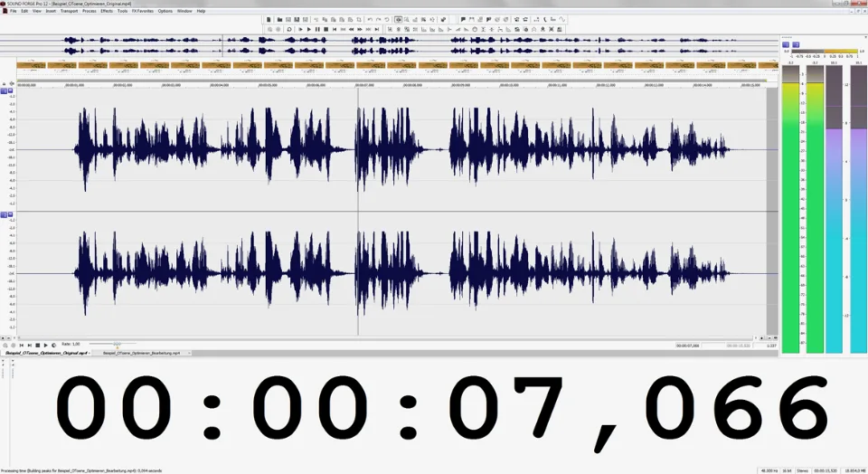Image resolution: width=868 pixels, height=474 pixels.
Task: Open the Transport menu
Action: [x=69, y=11]
